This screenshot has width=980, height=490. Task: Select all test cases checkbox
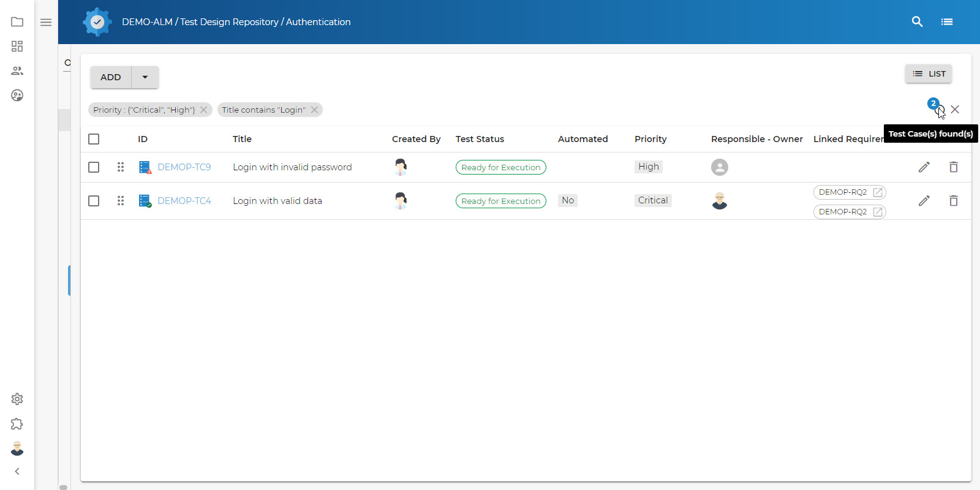94,139
